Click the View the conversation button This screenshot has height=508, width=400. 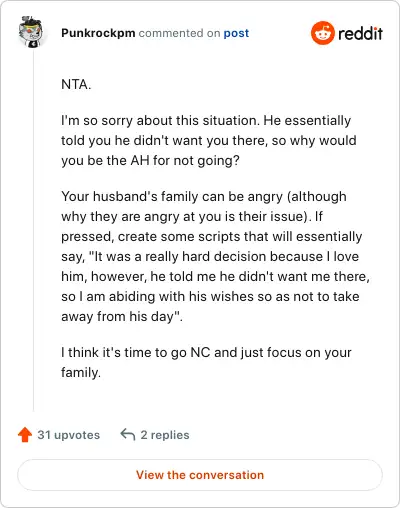(200, 475)
